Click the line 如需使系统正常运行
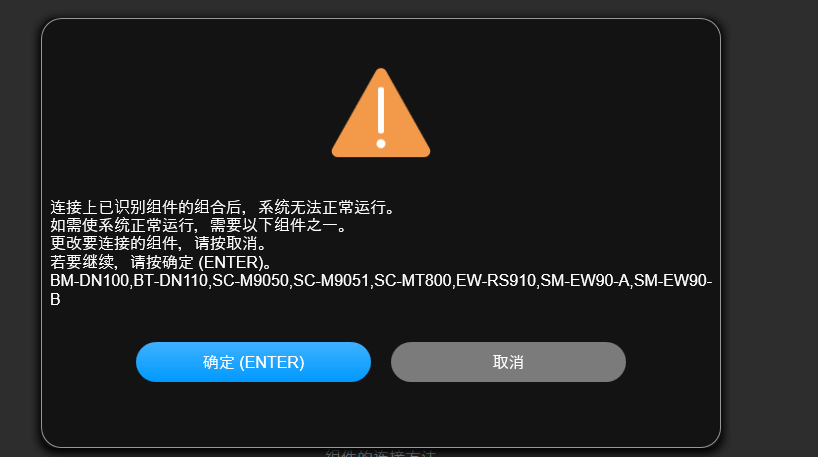818x457 pixels. [x=200, y=225]
